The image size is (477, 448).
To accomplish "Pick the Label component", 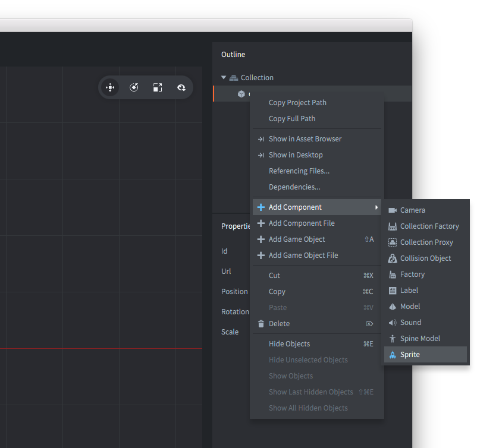I will point(409,291).
